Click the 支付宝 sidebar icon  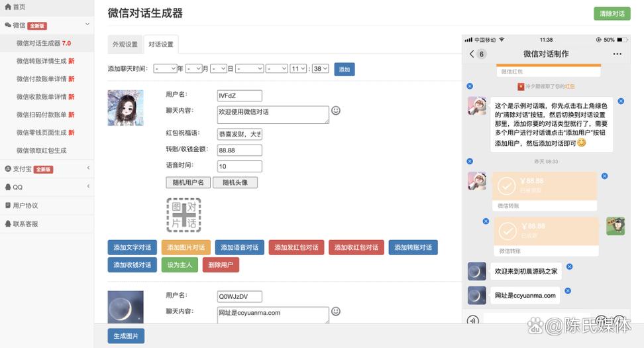[8, 169]
